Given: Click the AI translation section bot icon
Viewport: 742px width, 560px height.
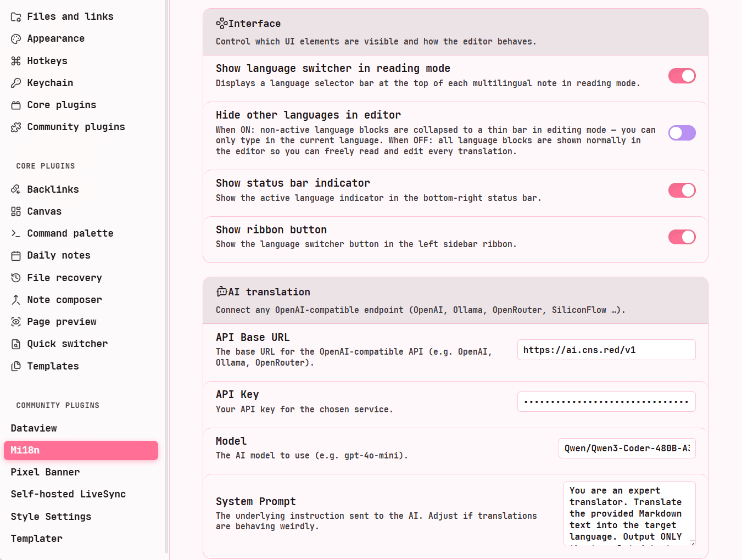Looking at the screenshot, I should pos(221,292).
